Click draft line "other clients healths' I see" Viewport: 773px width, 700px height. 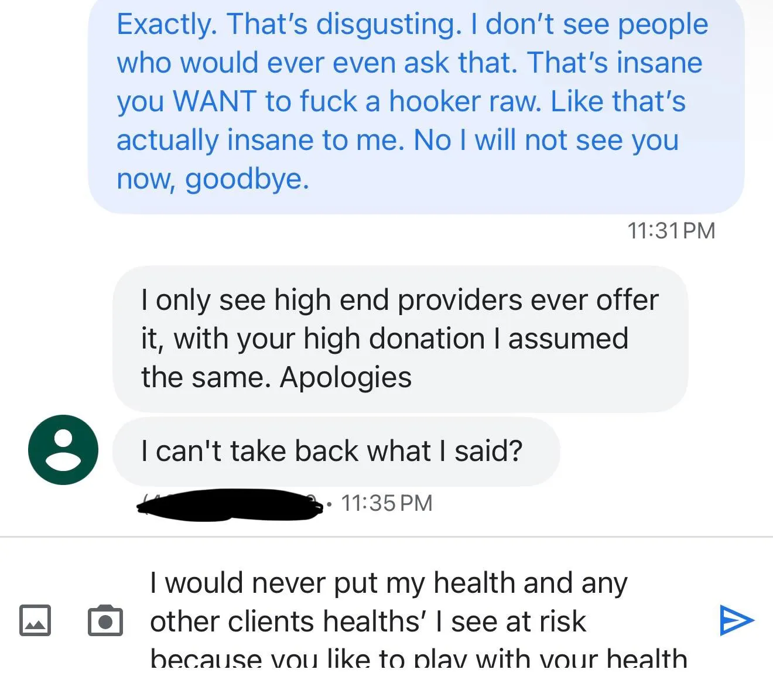click(367, 622)
